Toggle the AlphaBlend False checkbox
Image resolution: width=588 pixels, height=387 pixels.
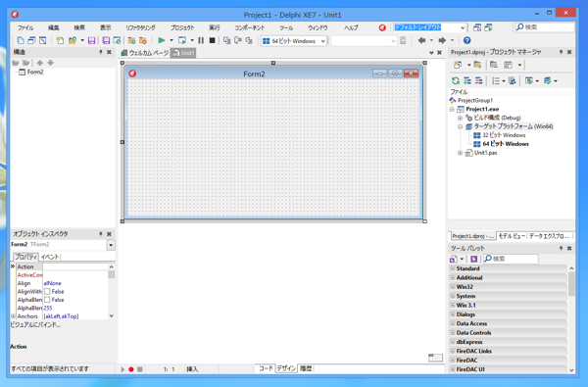[x=47, y=300]
